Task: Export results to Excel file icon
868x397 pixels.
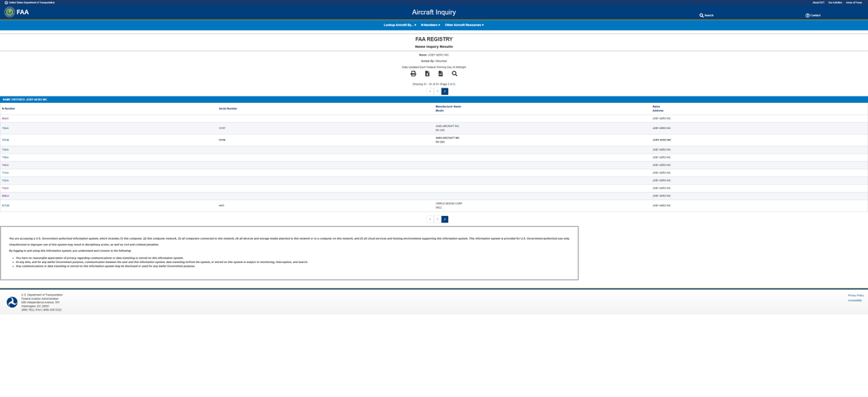Action: [427, 74]
